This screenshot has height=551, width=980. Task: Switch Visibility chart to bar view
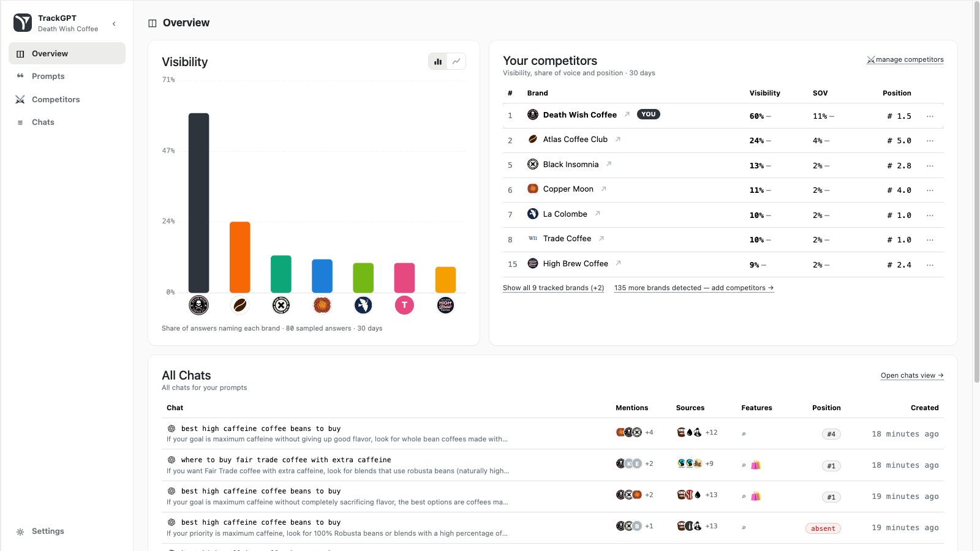[x=438, y=61]
